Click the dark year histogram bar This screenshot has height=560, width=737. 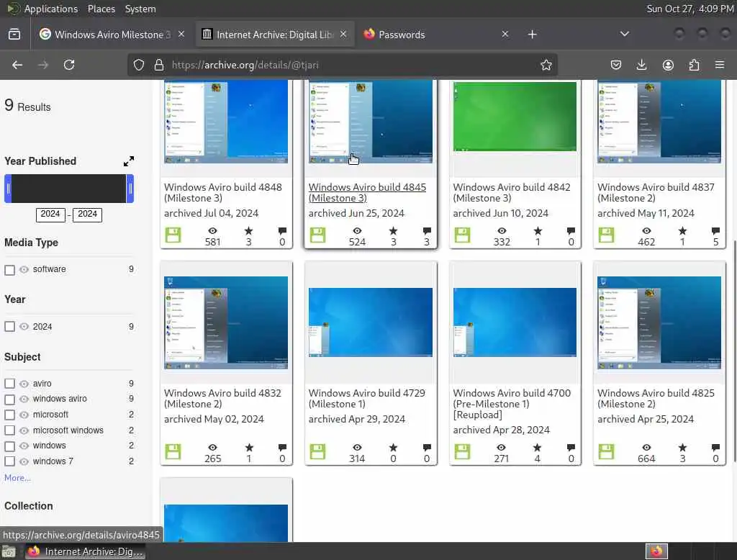point(69,189)
